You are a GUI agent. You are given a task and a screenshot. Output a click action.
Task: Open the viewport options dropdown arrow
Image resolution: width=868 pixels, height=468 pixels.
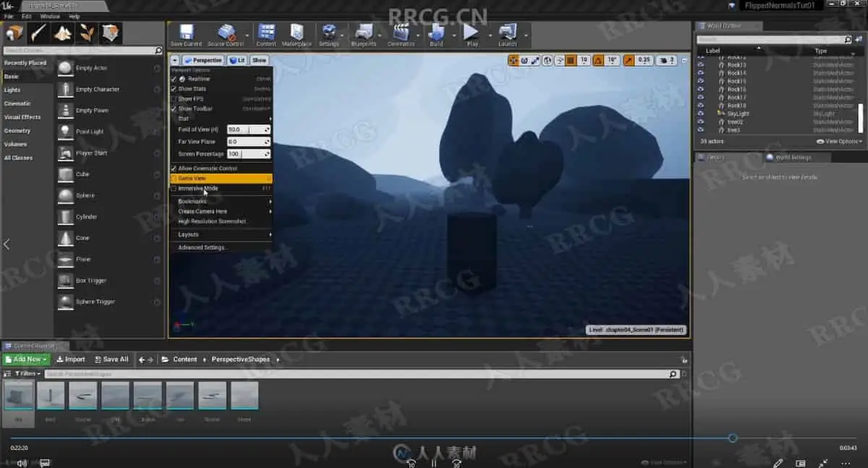pos(174,61)
